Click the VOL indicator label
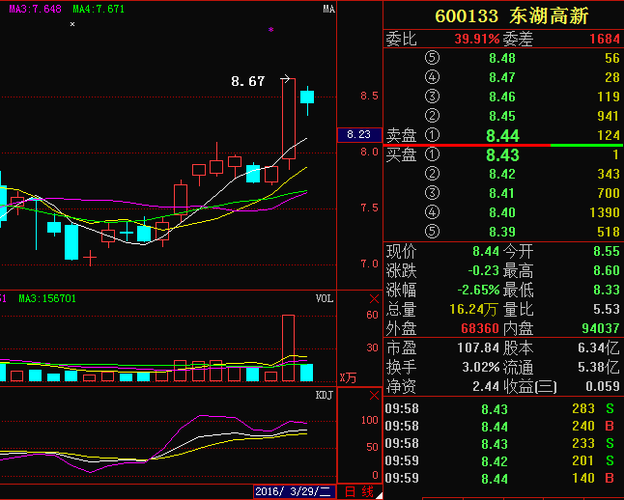The image size is (624, 500). (x=325, y=299)
